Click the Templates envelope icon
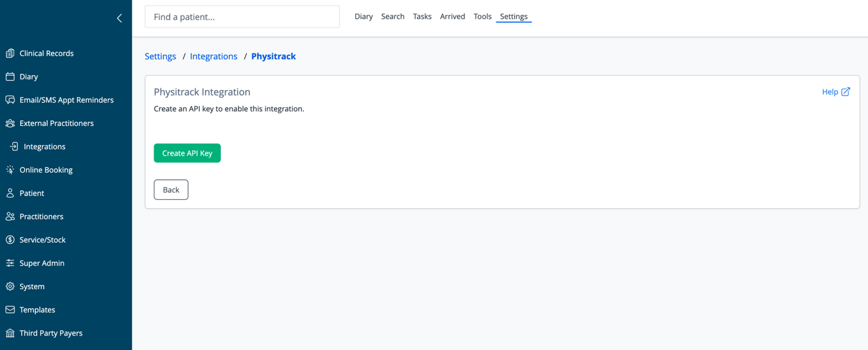This screenshot has height=350, width=868. coord(10,310)
